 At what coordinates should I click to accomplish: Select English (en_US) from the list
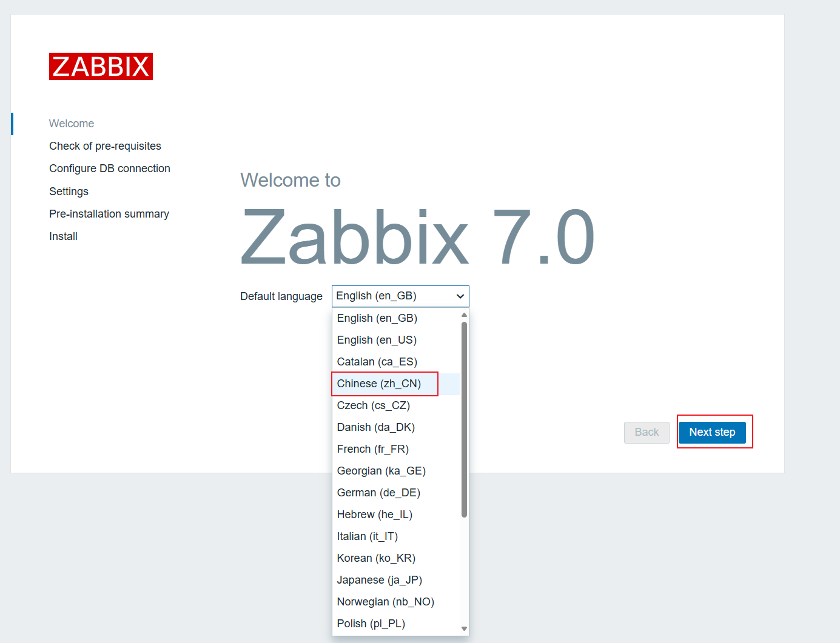tap(395, 340)
